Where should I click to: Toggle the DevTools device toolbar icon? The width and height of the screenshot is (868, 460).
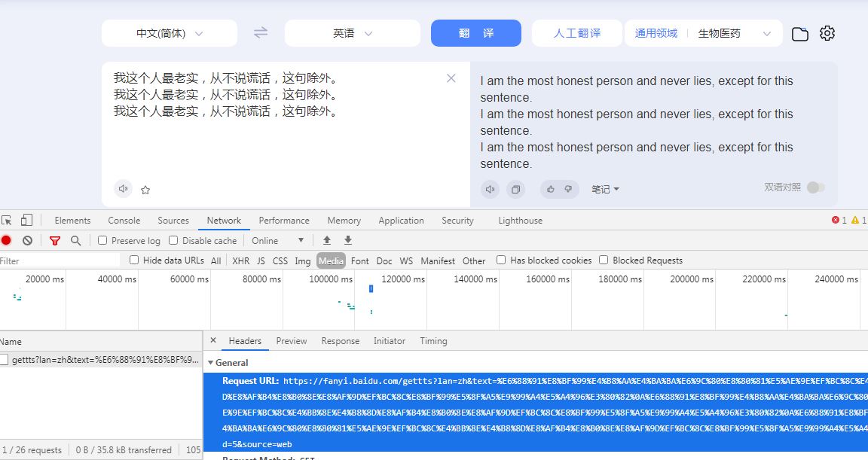coord(26,221)
